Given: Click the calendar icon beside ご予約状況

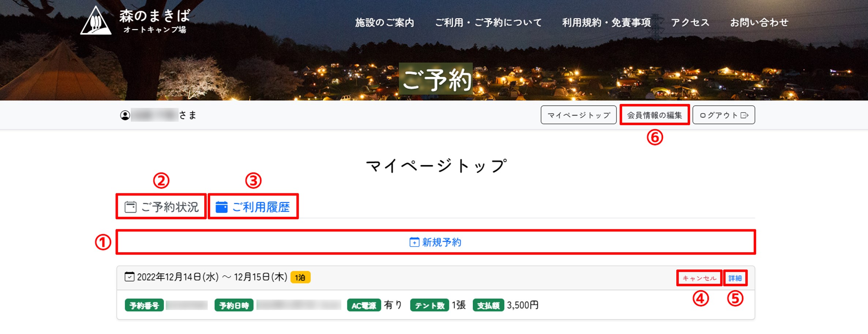Looking at the screenshot, I should point(130,207).
